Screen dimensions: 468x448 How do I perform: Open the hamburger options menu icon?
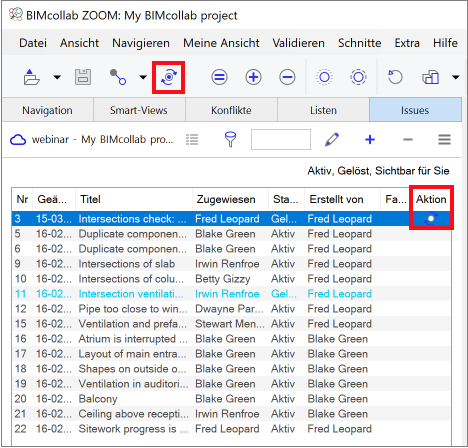(x=444, y=139)
